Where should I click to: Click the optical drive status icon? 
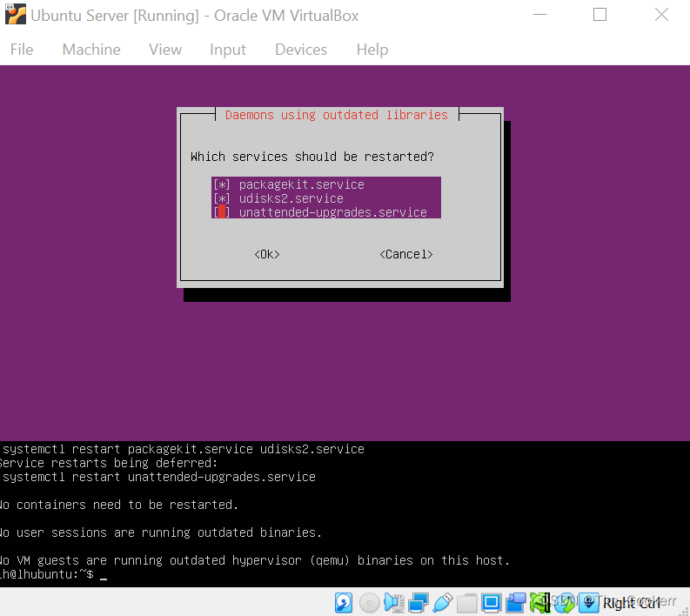[369, 602]
